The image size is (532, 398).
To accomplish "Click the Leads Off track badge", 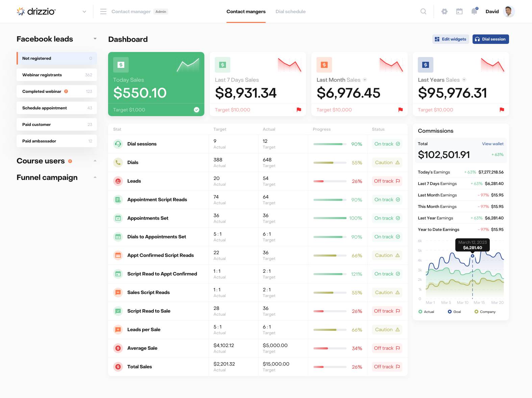I will pyautogui.click(x=387, y=181).
